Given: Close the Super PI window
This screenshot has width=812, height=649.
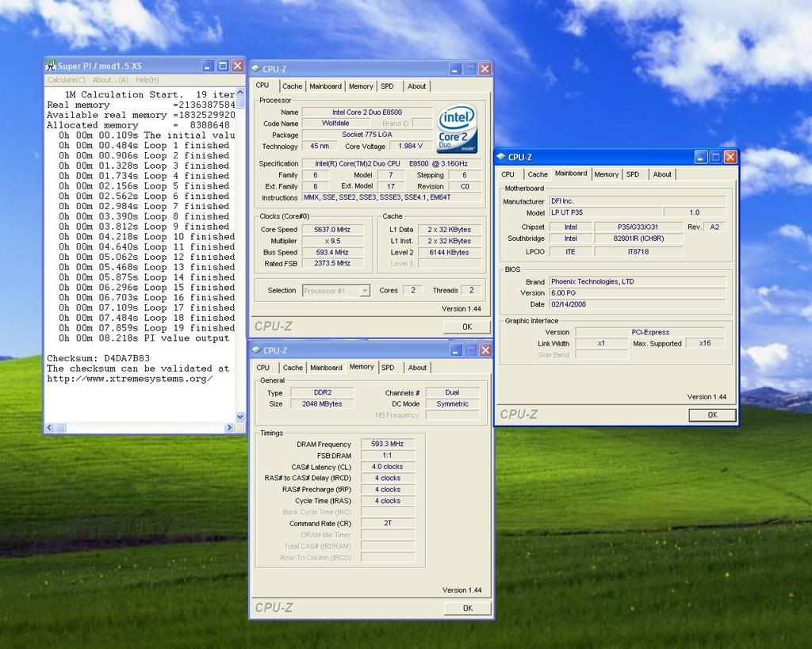Looking at the screenshot, I should click(x=237, y=66).
